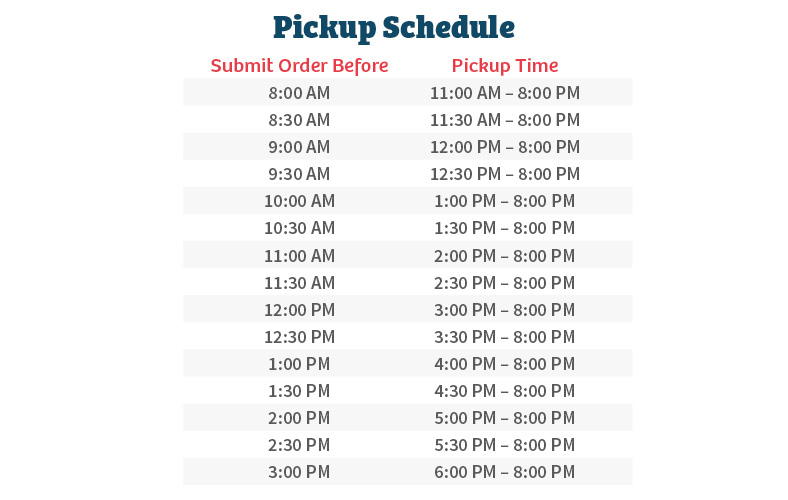Select the Pickup Time column header
Screen dimensions: 788x500
(505, 66)
